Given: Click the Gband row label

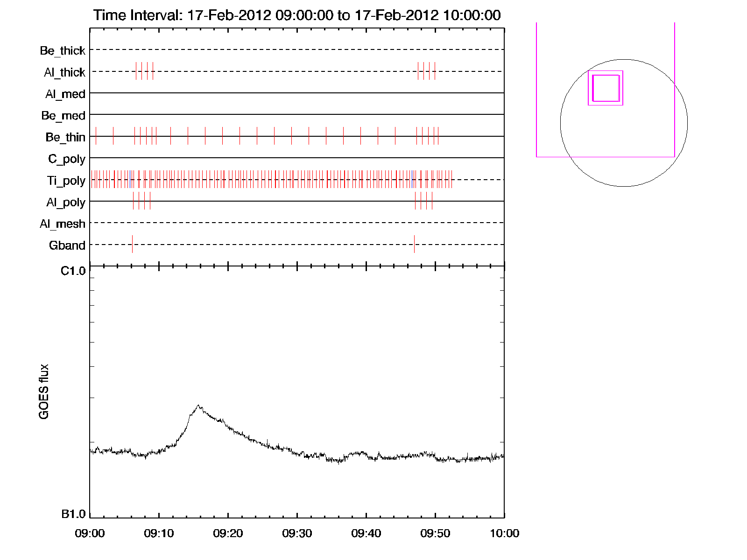Looking at the screenshot, I should tap(67, 245).
